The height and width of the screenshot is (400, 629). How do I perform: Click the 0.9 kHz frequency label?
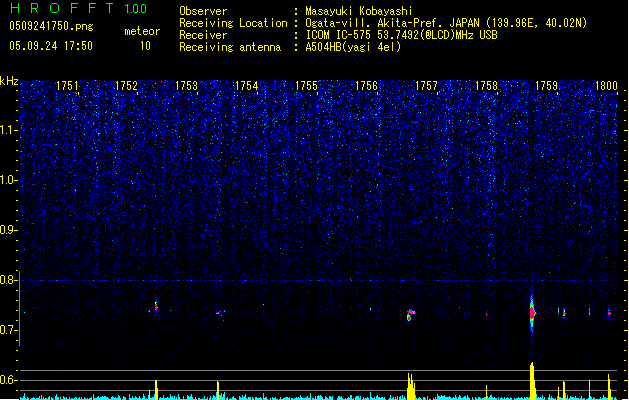tap(9, 230)
